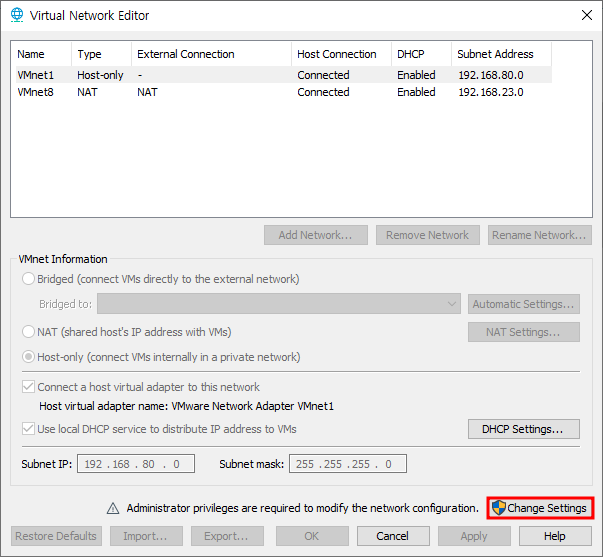Click the Export button
Viewport: 603px width, 557px height.
[227, 536]
